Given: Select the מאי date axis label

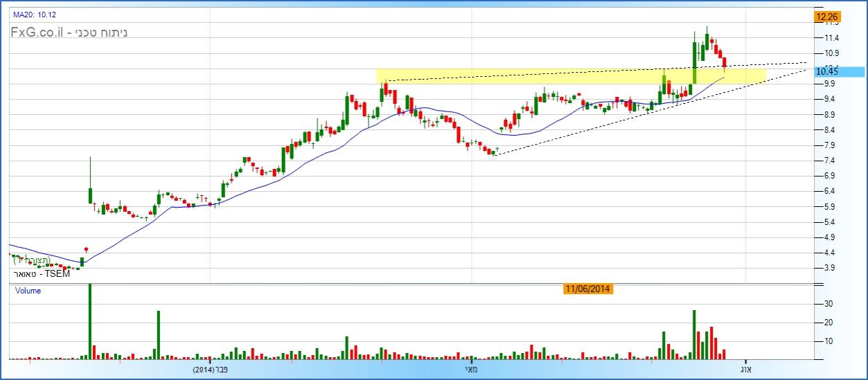Looking at the screenshot, I should click(x=470, y=370).
